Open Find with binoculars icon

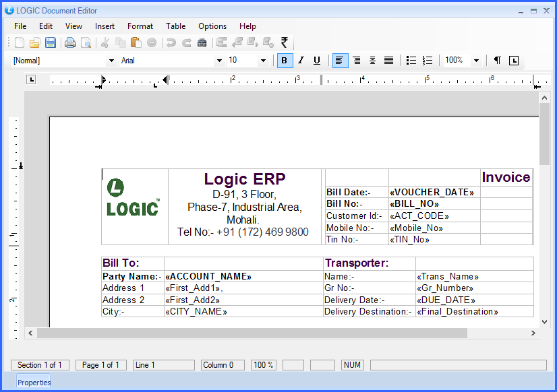click(x=202, y=42)
